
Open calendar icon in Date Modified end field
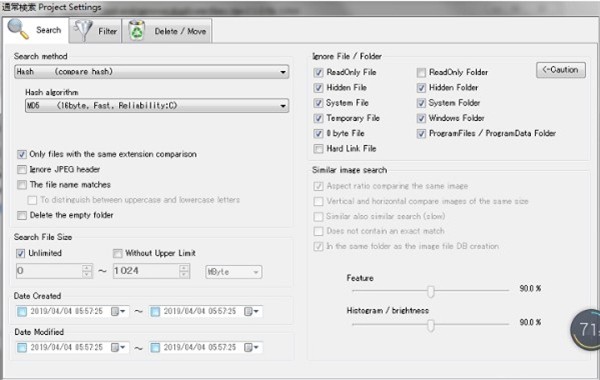[251, 347]
